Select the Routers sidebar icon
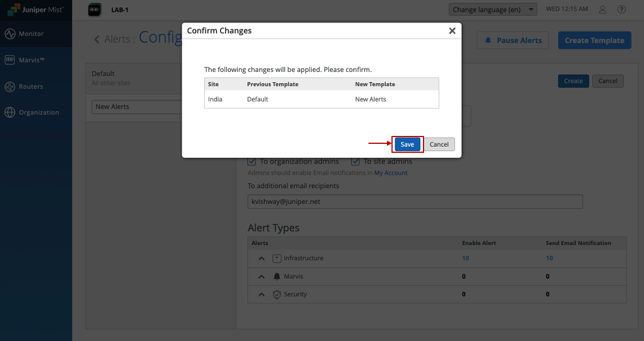This screenshot has height=341, width=644. tap(10, 87)
